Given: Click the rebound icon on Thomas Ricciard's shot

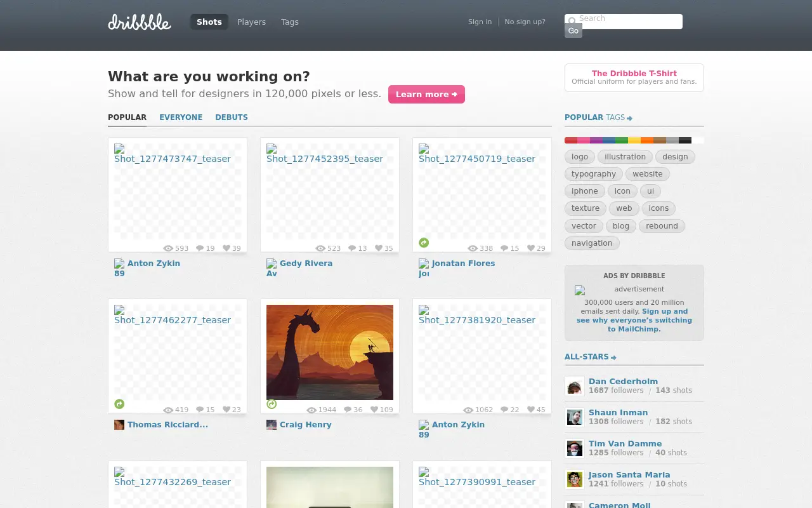Looking at the screenshot, I should pos(119,404).
